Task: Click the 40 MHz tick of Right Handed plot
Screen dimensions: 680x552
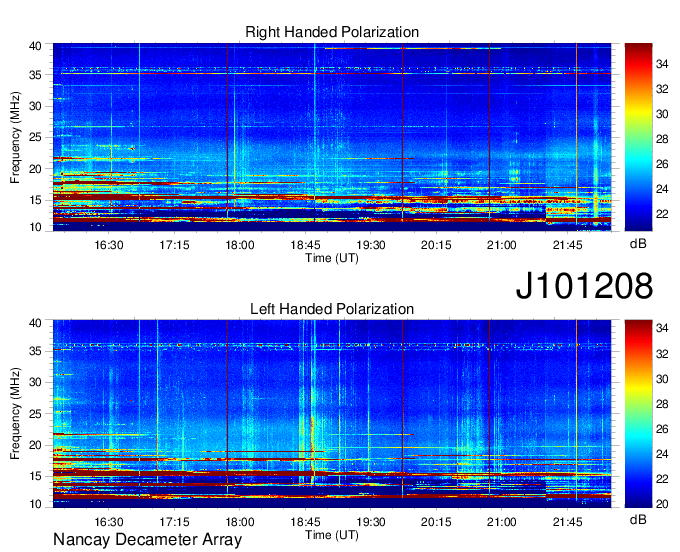Action: pos(36,46)
